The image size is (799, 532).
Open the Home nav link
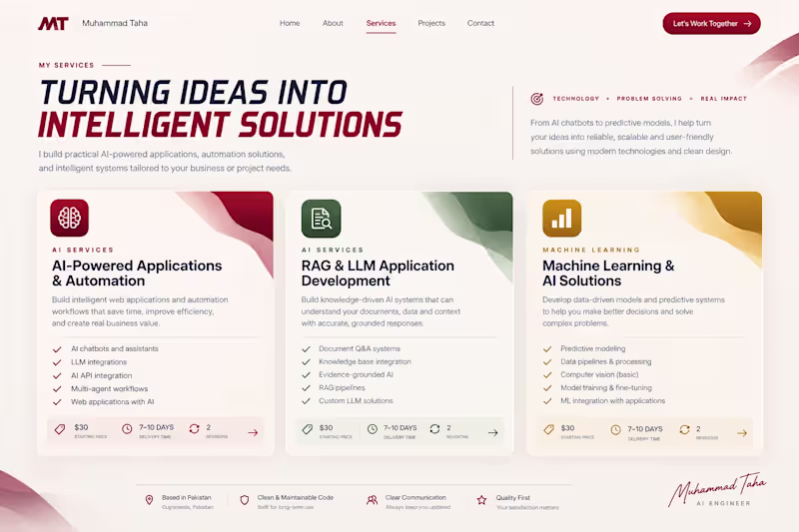tap(290, 23)
